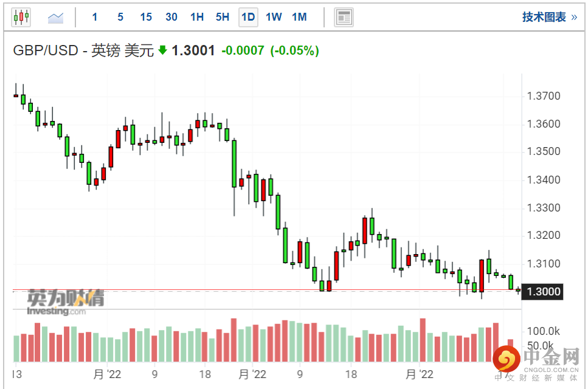Set chart to 1M monthly interval
This screenshot has width=588, height=389.
pos(299,17)
